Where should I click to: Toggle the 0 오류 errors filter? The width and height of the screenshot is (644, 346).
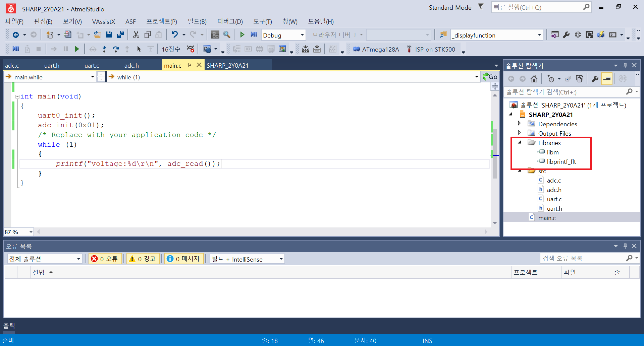(105, 259)
